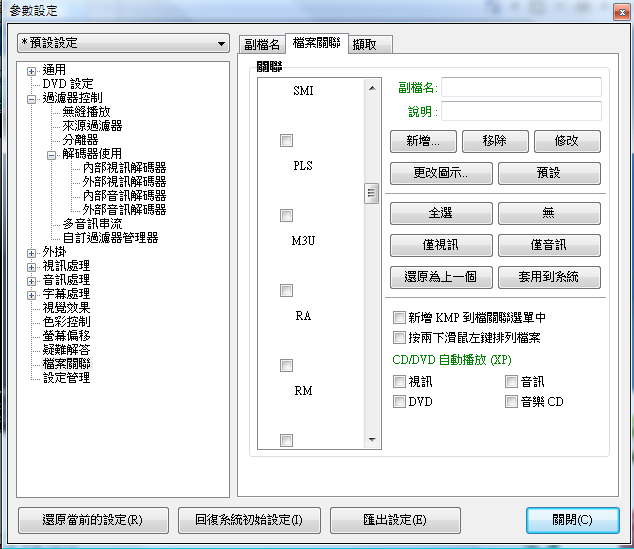Check the PLS file association box

point(287,141)
